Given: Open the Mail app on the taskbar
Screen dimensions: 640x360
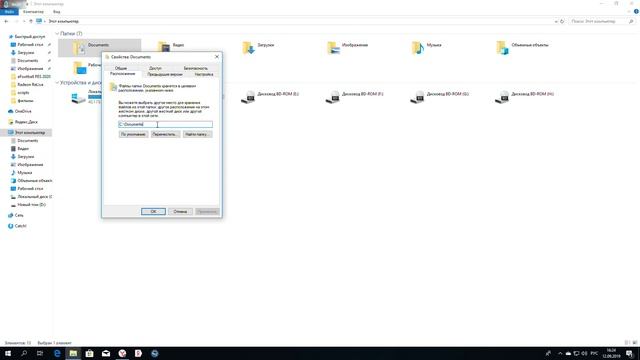Looking at the screenshot, I should [106, 353].
